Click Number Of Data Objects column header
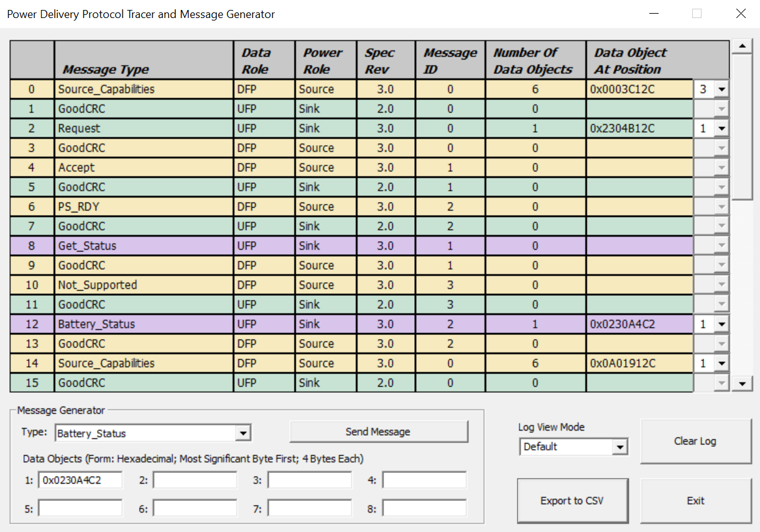 pyautogui.click(x=535, y=60)
